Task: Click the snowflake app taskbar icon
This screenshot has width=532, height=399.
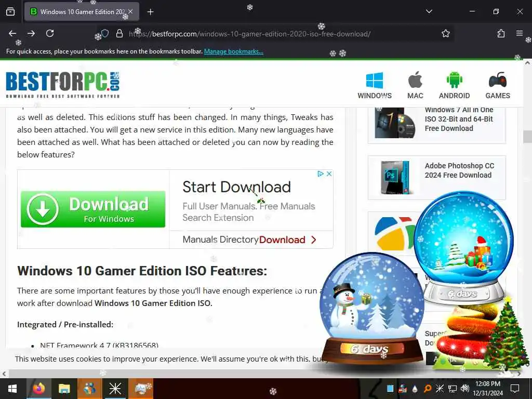Action: (x=115, y=389)
